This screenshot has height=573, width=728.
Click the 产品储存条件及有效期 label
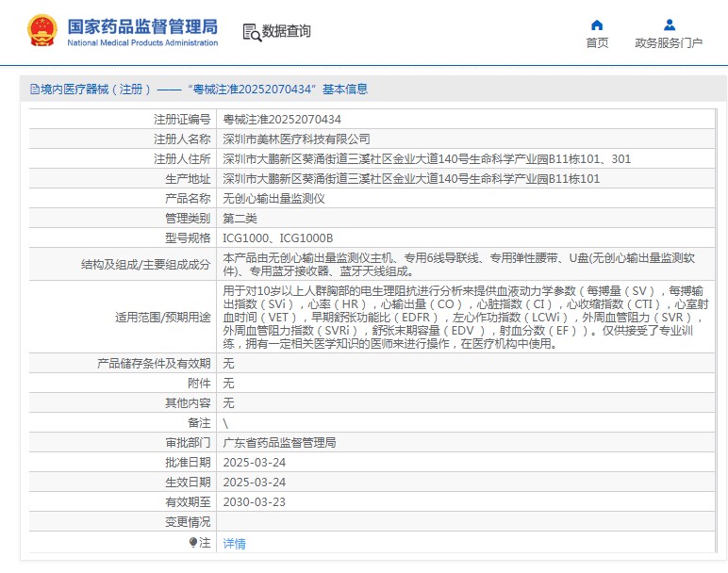click(x=154, y=363)
